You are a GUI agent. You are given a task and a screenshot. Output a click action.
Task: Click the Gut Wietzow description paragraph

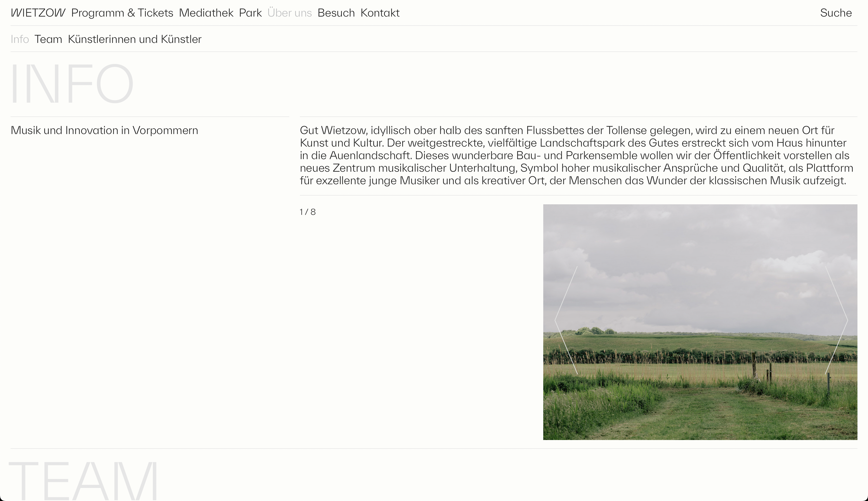click(x=577, y=156)
